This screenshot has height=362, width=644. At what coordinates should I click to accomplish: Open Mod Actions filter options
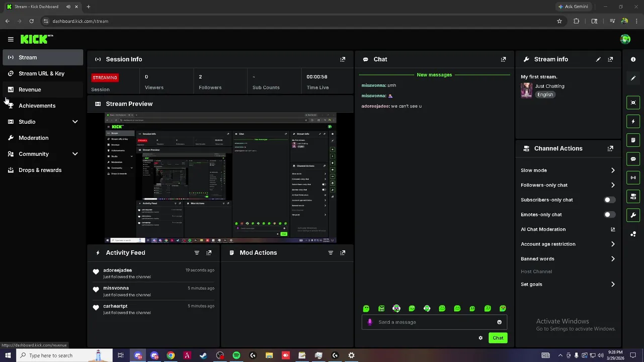pos(331,253)
